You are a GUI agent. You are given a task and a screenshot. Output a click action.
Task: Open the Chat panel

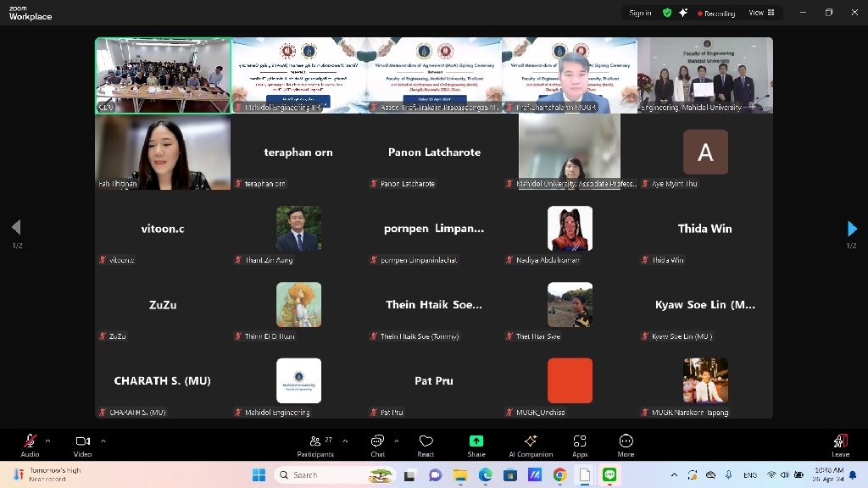point(377,444)
